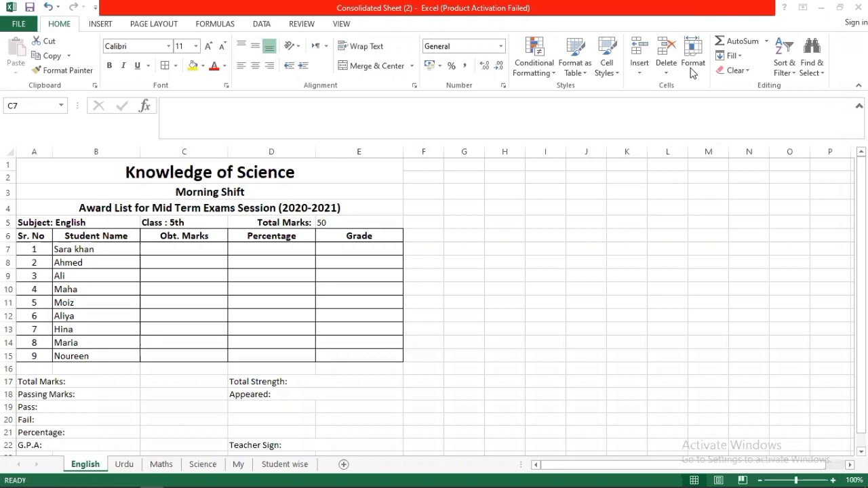Toggle Bold formatting
868x488 pixels.
109,66
